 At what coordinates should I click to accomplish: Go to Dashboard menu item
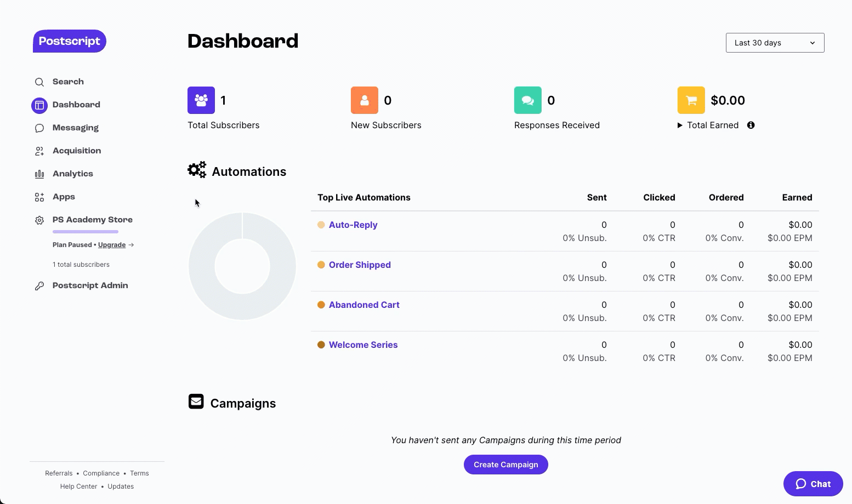[76, 105]
